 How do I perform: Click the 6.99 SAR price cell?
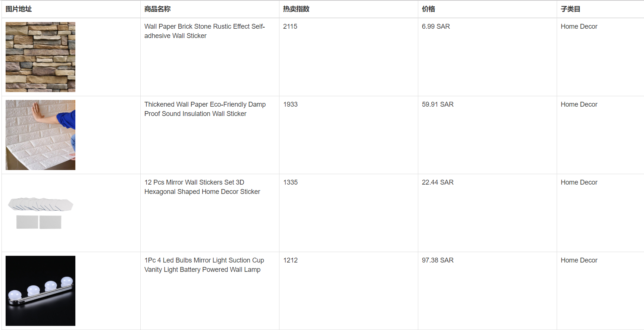coord(436,26)
